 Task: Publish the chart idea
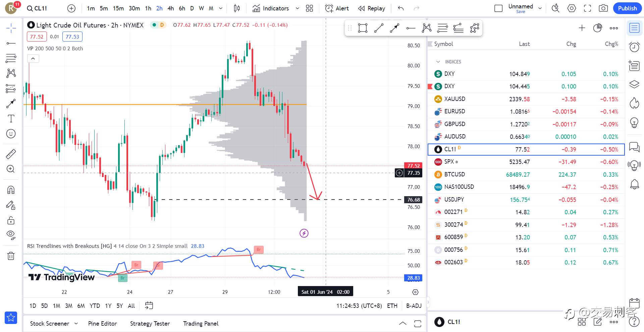(x=627, y=8)
